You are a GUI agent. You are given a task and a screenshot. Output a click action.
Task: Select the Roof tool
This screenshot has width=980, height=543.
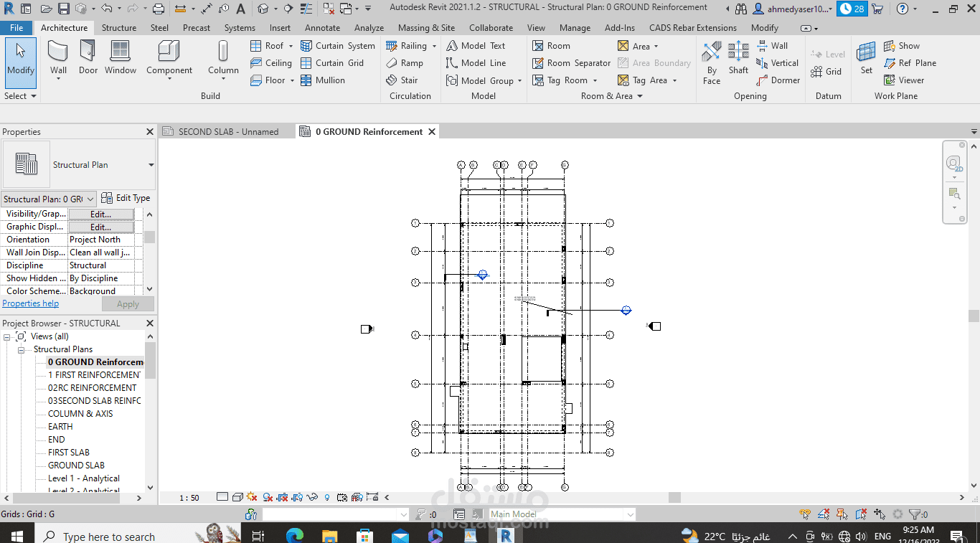click(x=267, y=46)
